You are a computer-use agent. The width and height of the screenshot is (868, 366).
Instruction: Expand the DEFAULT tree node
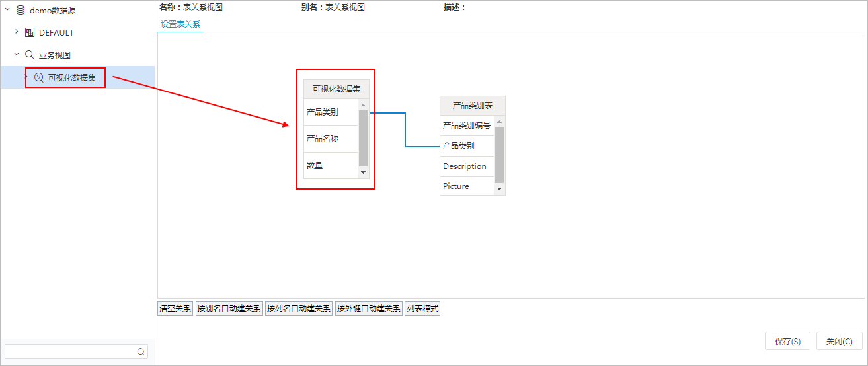[x=17, y=32]
